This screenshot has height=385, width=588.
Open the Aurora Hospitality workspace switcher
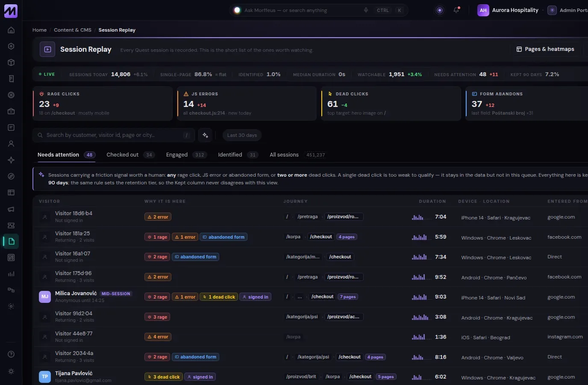click(508, 10)
